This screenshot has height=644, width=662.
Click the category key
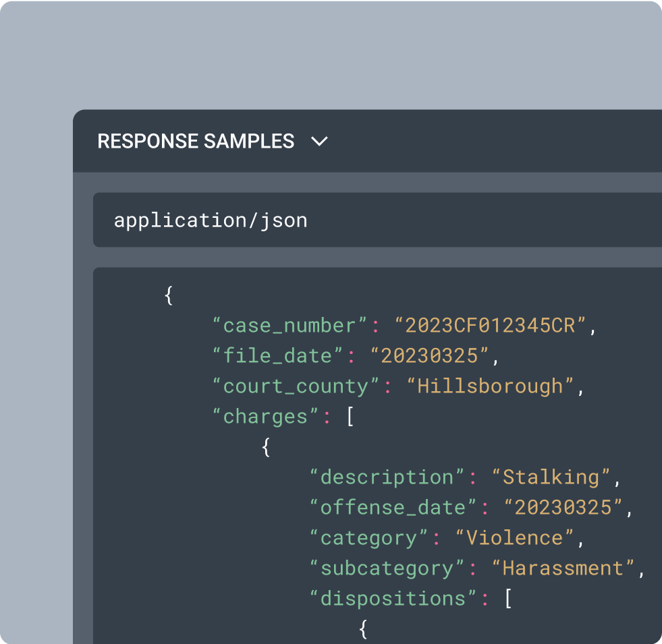[x=368, y=537]
